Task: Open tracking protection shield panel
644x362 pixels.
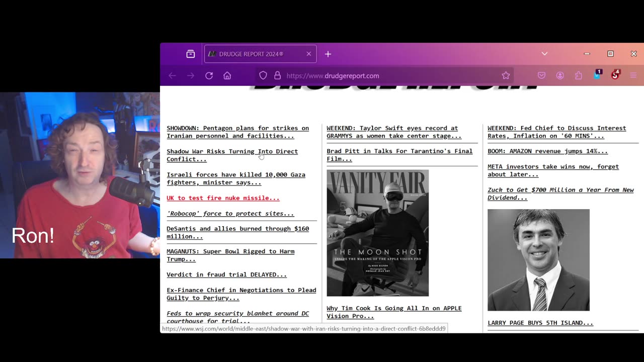Action: 263,75
